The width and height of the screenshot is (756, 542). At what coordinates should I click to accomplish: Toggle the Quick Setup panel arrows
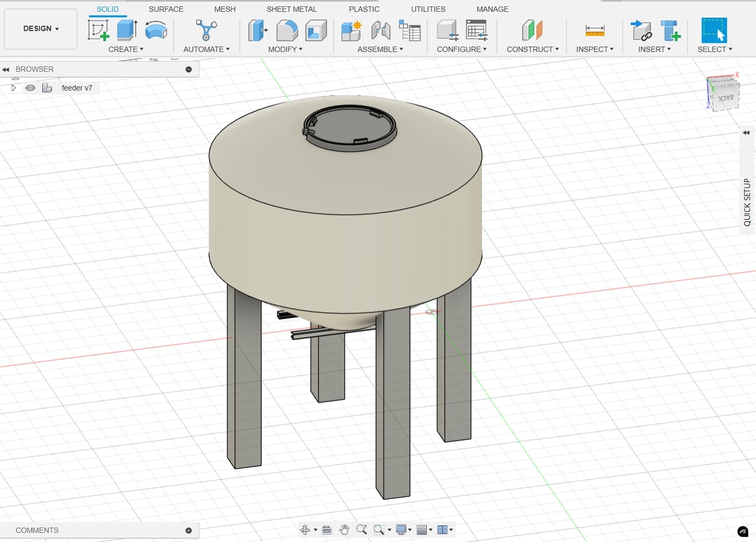(746, 133)
